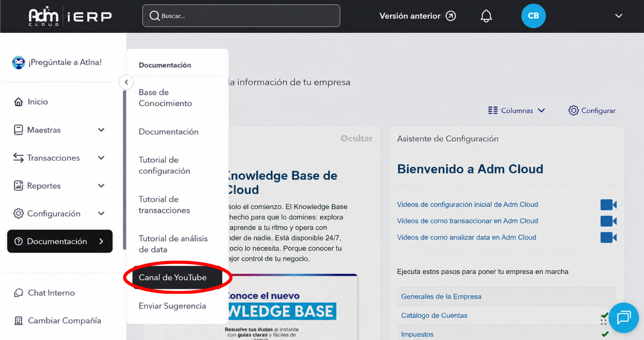Play the configuración inicial video camera icon
The image size is (644, 340).
[x=608, y=205]
